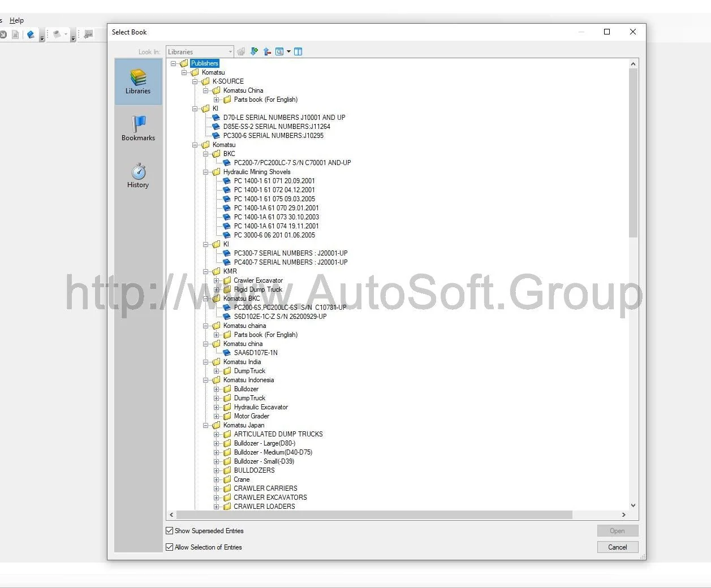Open the Look In Libraries dropdown
This screenshot has width=711, height=588.
pos(200,51)
